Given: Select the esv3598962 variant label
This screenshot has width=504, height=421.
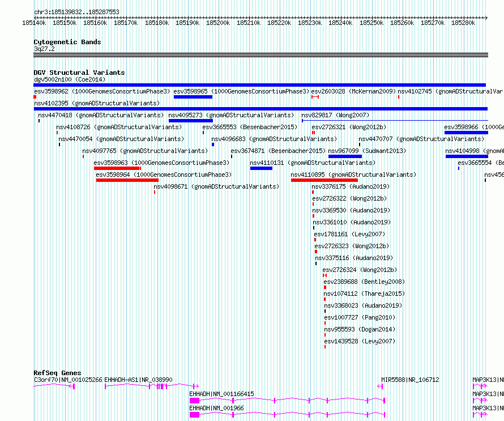Looking at the screenshot, I should 102,91.
